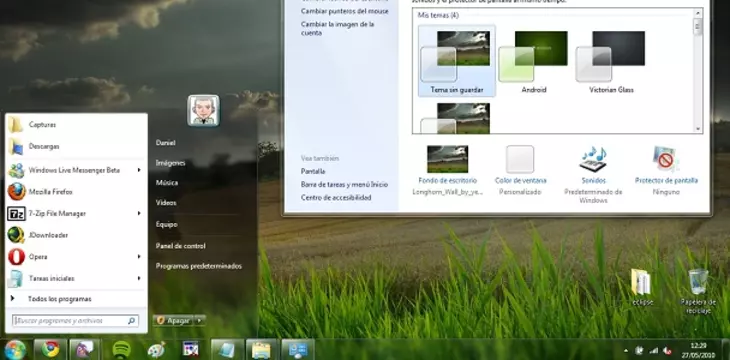
Task: Click the Windows Start orb
Action: point(15,350)
